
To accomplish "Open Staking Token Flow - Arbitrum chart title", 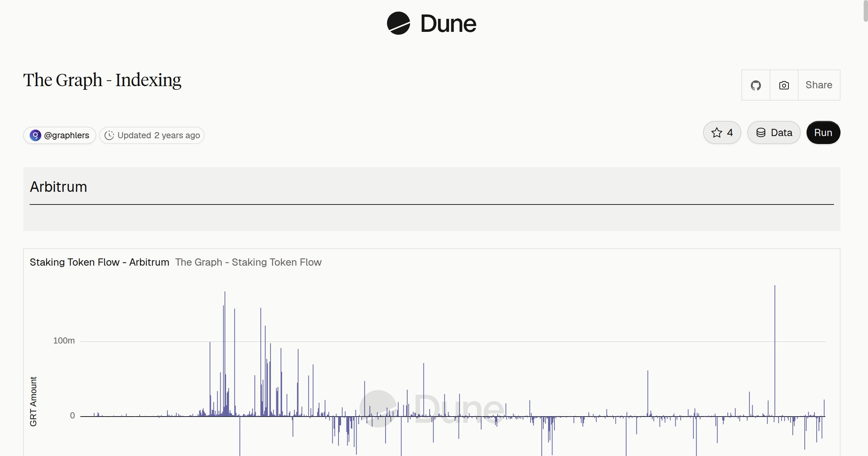I will (x=99, y=262).
